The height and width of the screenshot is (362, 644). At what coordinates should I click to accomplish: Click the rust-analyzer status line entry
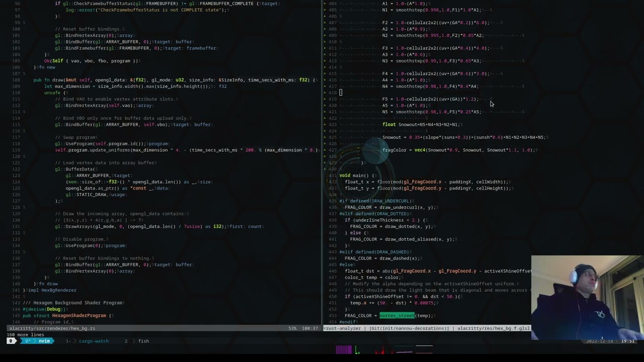pyautogui.click(x=342, y=328)
